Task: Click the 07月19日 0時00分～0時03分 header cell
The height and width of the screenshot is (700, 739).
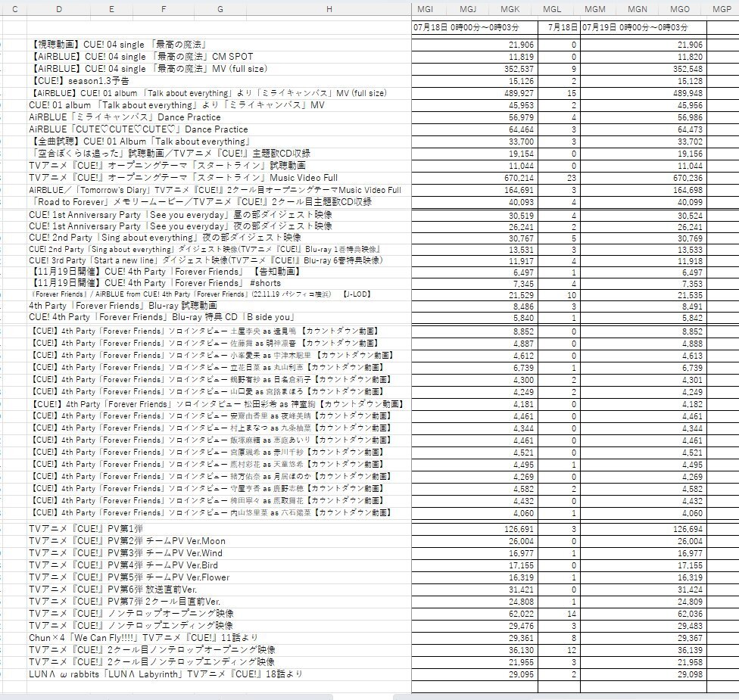Action: [x=644, y=27]
